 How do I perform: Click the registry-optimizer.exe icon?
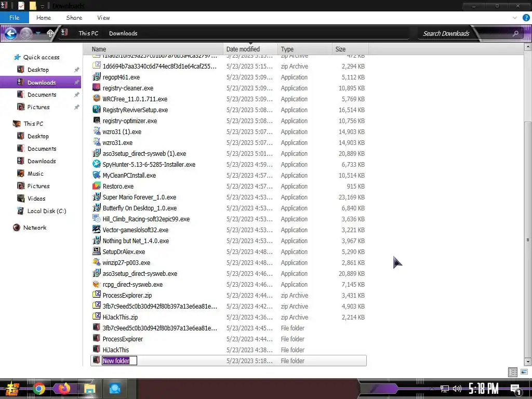[97, 121]
